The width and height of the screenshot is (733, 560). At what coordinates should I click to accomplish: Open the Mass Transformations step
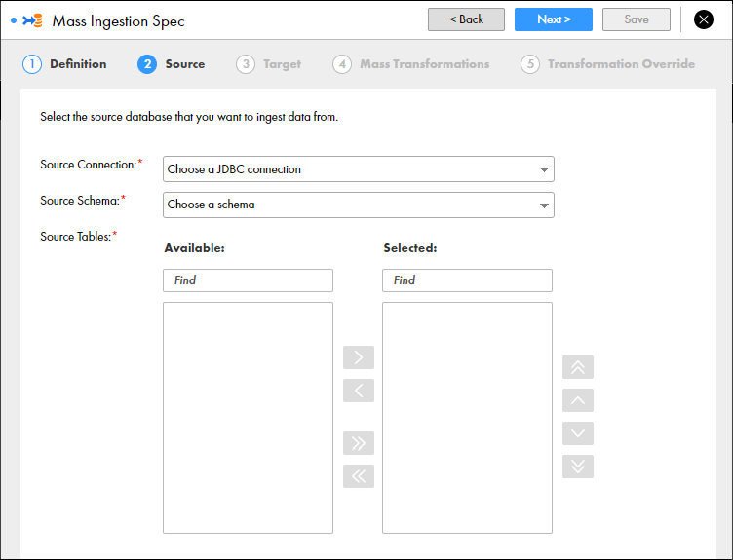click(411, 64)
